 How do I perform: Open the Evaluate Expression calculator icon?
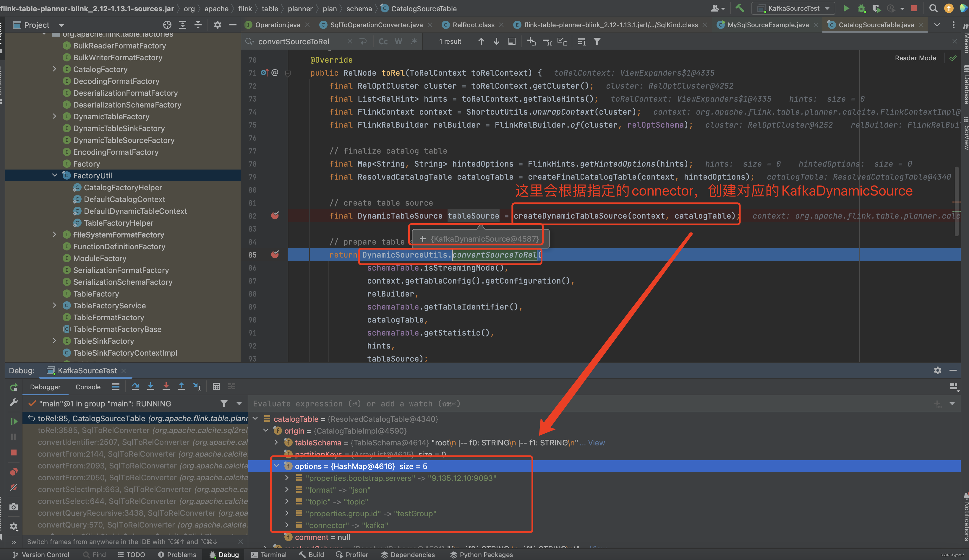click(216, 386)
